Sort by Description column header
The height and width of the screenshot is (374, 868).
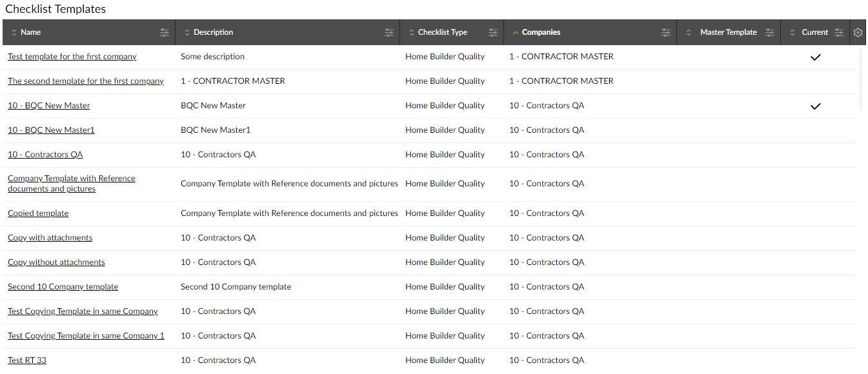coord(213,32)
